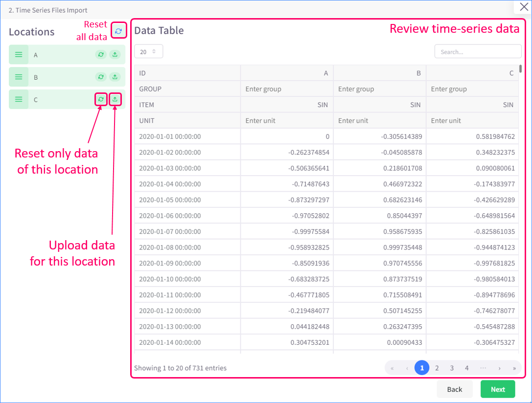Click the 2020-01-07 00:00:00 timestamp cell

[x=187, y=231]
